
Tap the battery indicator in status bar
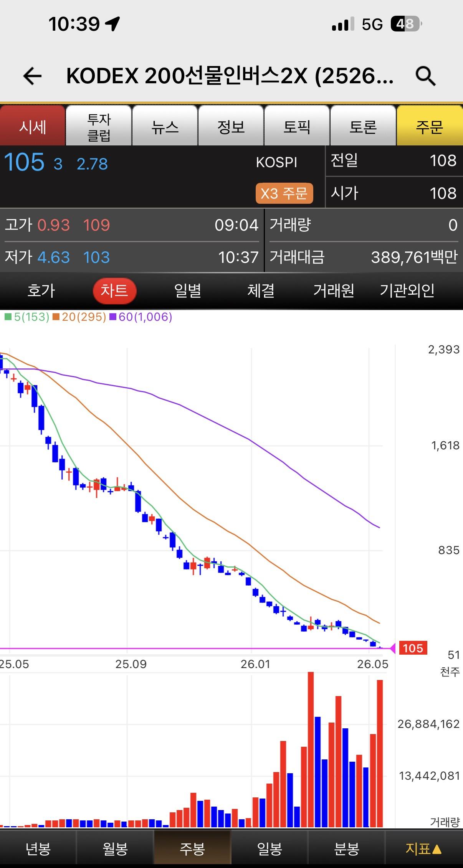406,24
